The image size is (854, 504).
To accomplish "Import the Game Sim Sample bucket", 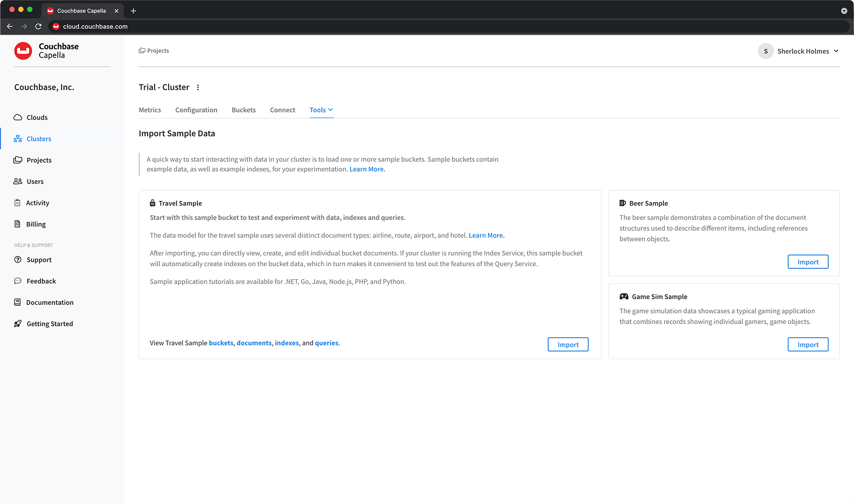I will 808,344.
